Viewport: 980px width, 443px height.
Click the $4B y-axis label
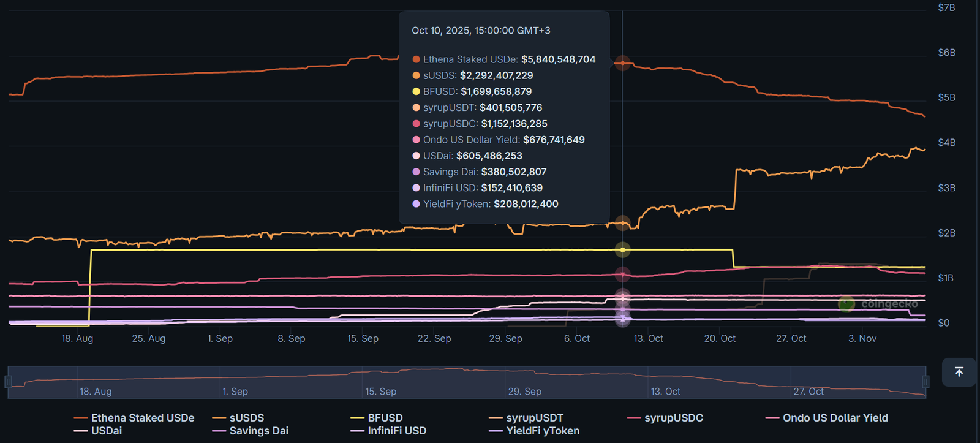(947, 142)
